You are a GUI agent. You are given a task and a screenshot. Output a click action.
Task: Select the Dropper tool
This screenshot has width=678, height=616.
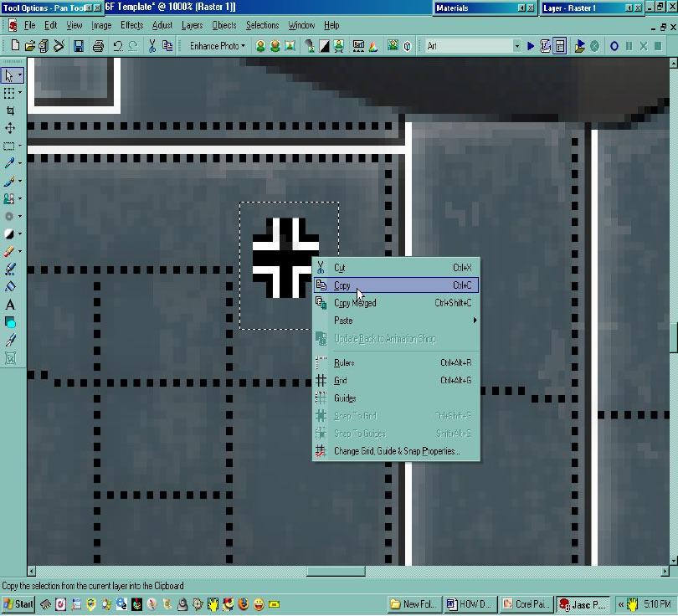click(x=9, y=163)
